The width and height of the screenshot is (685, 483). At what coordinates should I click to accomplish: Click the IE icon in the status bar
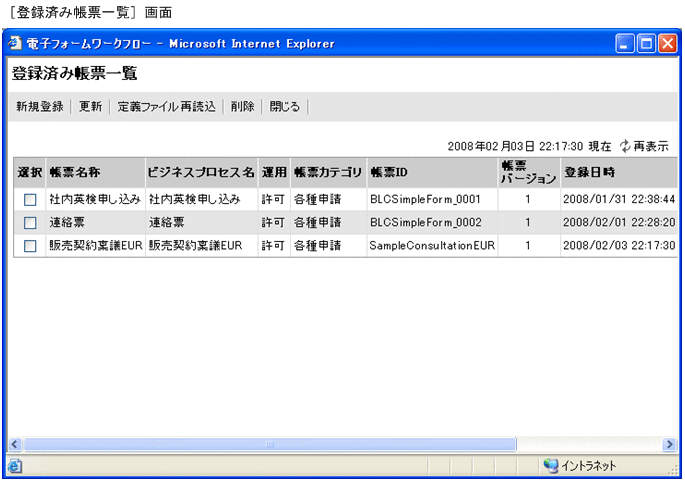(x=15, y=466)
